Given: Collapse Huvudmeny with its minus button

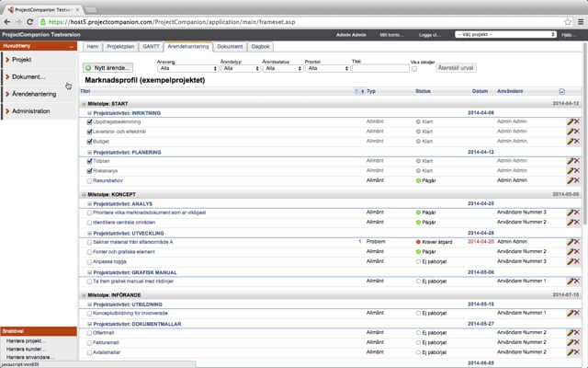Looking at the screenshot, I should pos(72,46).
